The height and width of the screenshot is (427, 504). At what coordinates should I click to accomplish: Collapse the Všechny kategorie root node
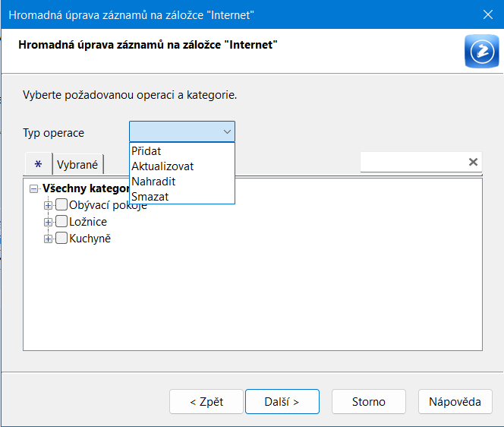(x=33, y=188)
